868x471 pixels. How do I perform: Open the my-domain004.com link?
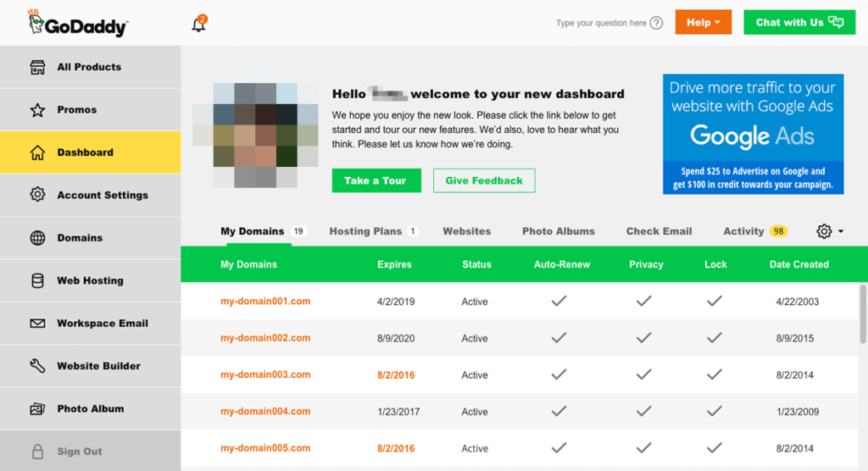tap(265, 411)
